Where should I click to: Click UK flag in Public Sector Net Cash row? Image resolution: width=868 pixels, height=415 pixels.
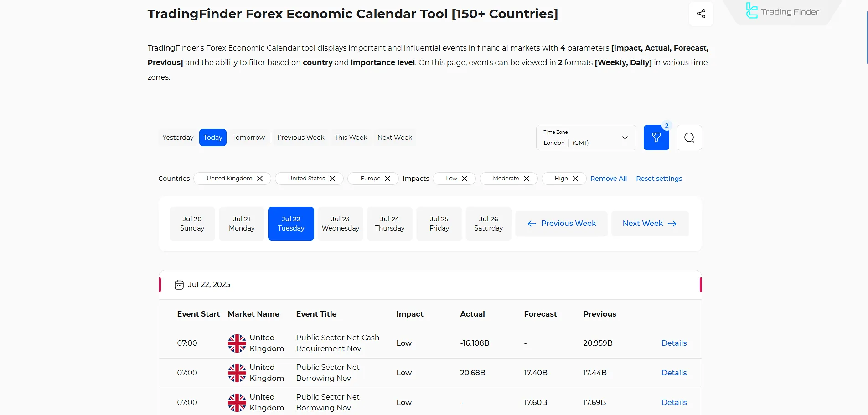(237, 343)
